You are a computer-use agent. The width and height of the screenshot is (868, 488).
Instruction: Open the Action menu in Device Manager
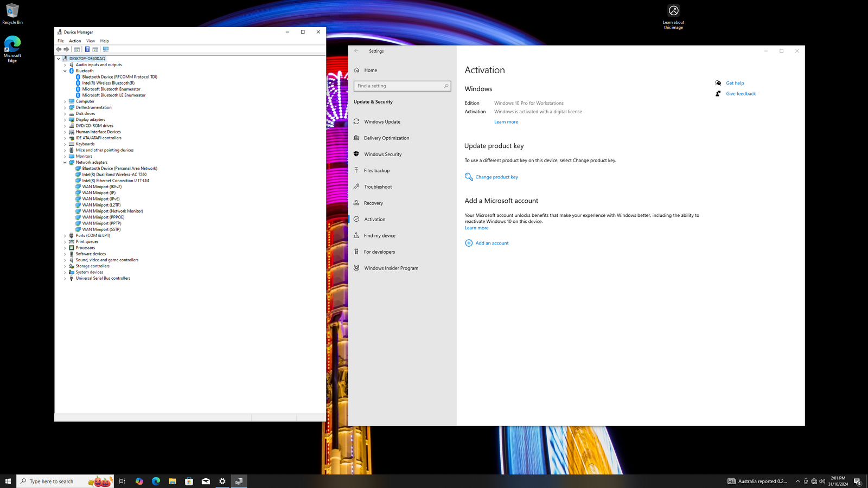(75, 41)
